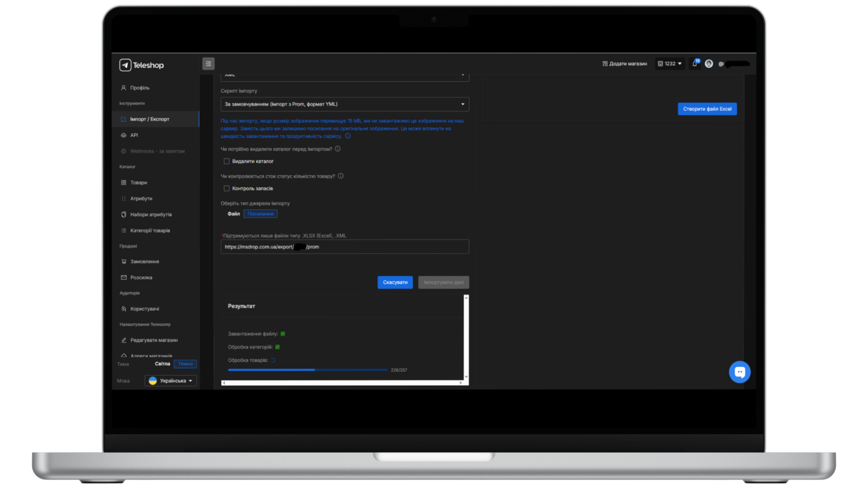Expand the Скрипт імпорту dropdown
This screenshot has height=488, width=868.
tap(344, 104)
